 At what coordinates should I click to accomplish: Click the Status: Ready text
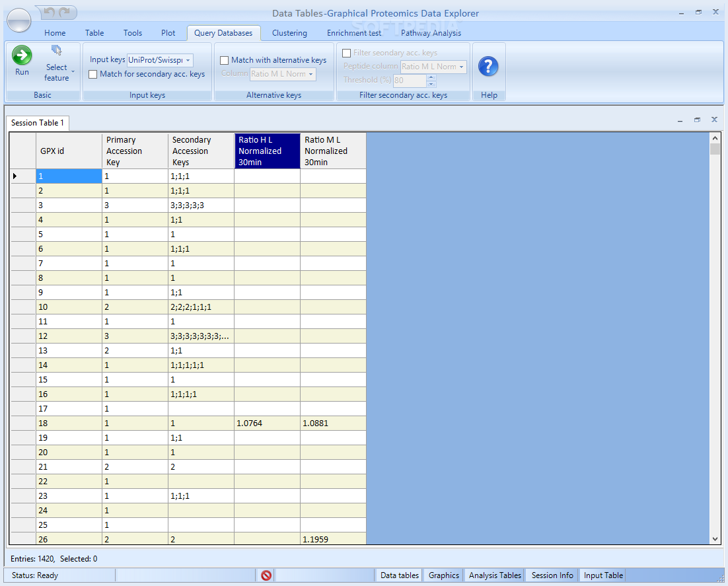[x=35, y=575]
